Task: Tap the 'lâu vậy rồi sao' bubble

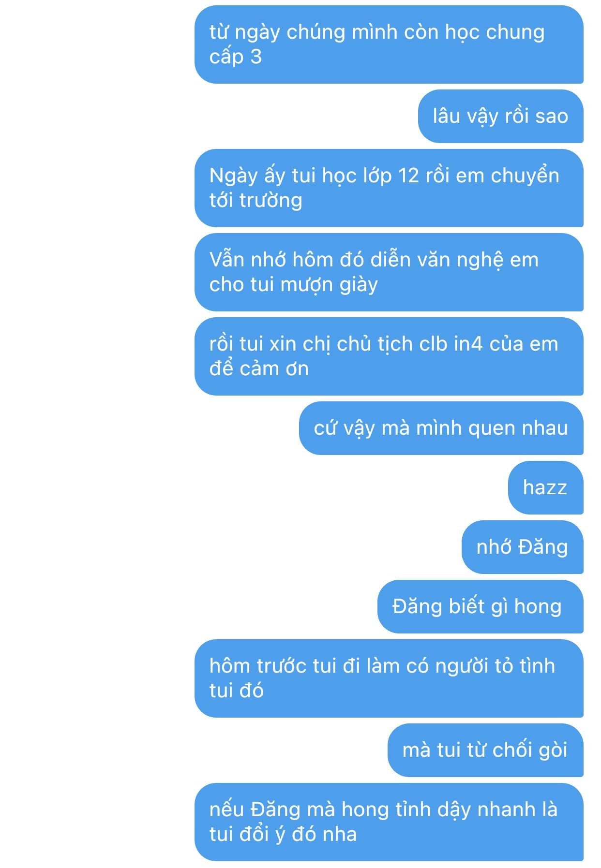Action: click(x=500, y=116)
